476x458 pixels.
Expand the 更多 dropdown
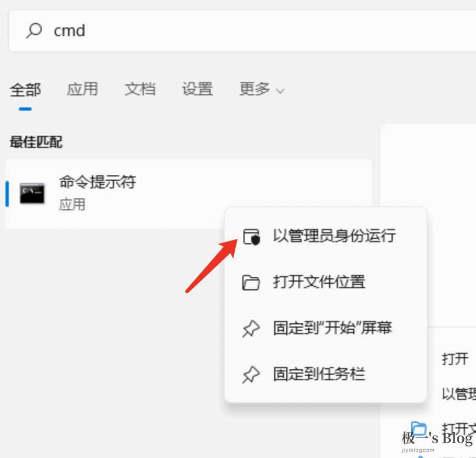point(262,89)
